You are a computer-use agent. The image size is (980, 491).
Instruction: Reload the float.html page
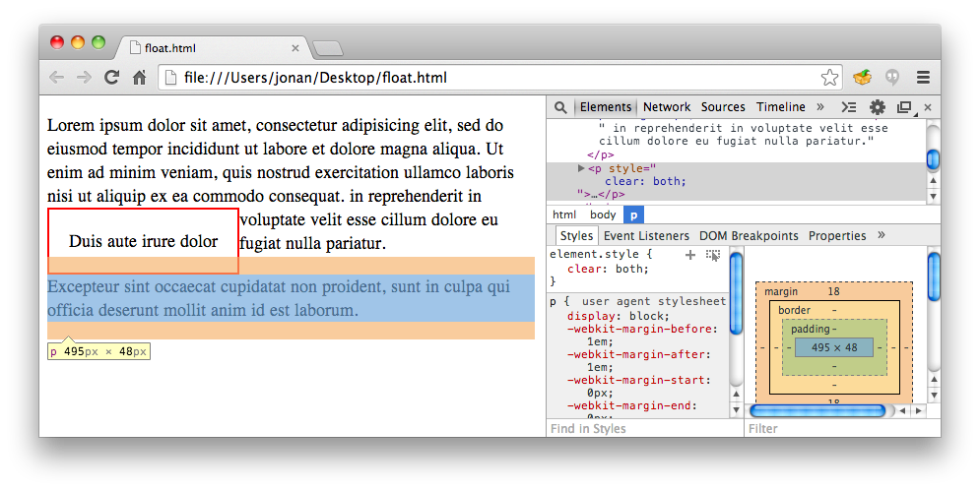(x=112, y=78)
